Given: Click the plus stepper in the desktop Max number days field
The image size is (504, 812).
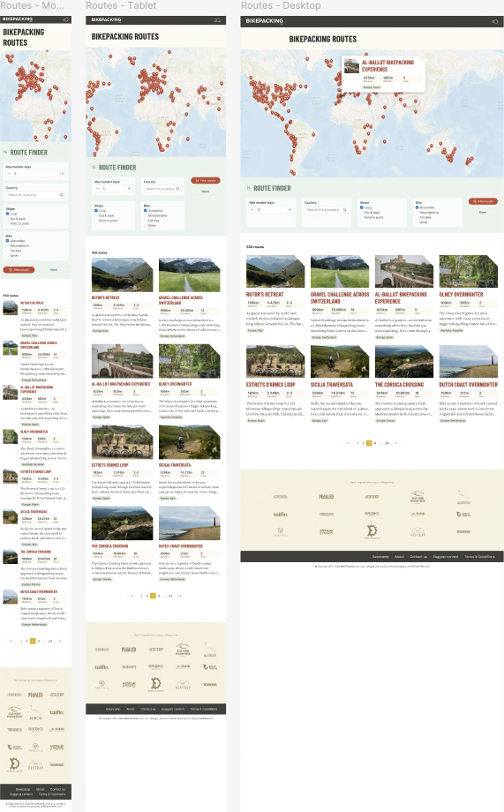Looking at the screenshot, I should point(290,210).
